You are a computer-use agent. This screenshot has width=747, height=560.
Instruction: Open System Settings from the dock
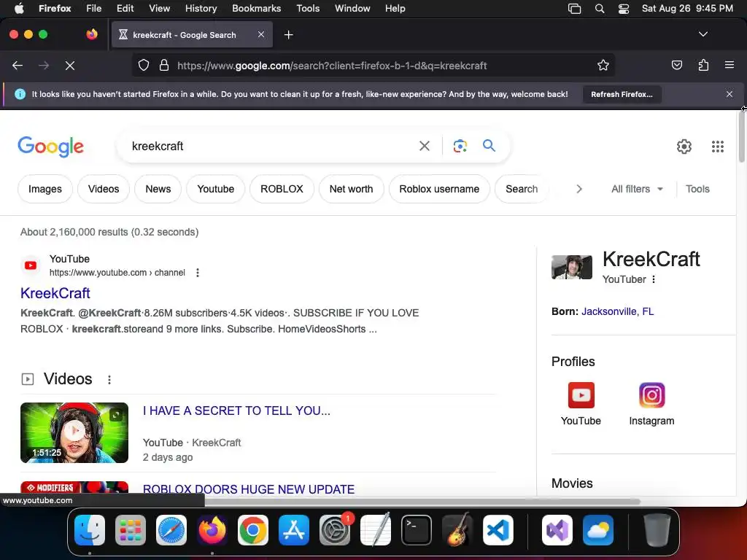point(334,530)
